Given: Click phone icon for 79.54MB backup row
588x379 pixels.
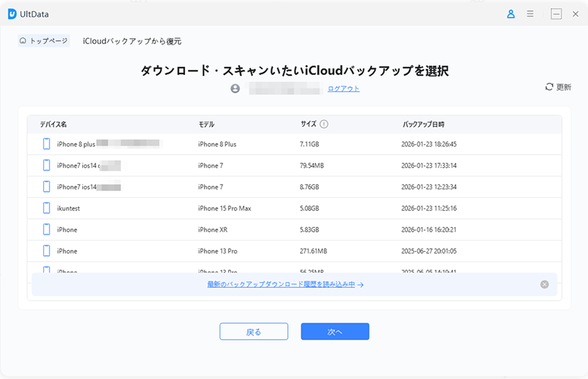Looking at the screenshot, I should pos(47,165).
